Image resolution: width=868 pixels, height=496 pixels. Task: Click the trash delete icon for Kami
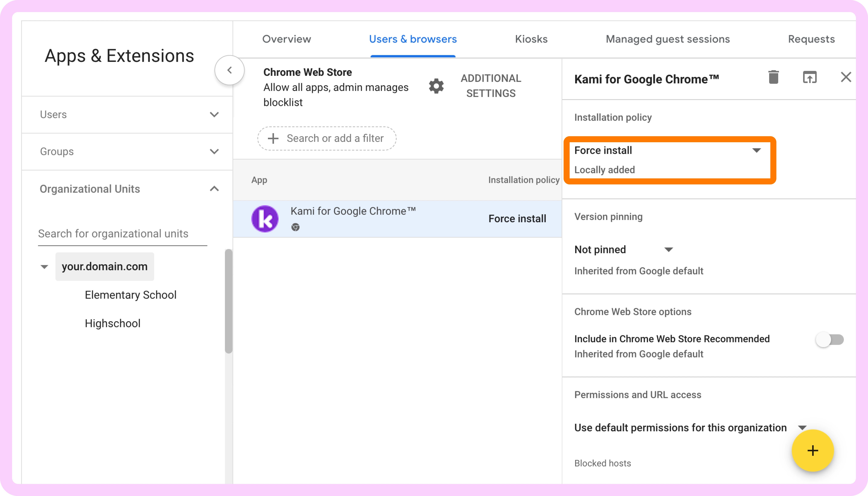[x=773, y=77]
